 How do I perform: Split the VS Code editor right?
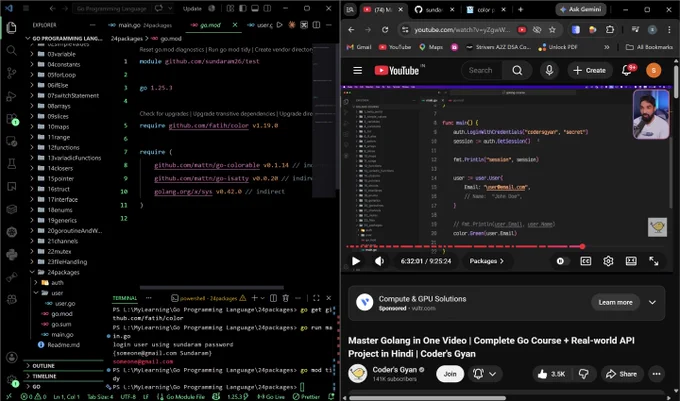(x=317, y=25)
